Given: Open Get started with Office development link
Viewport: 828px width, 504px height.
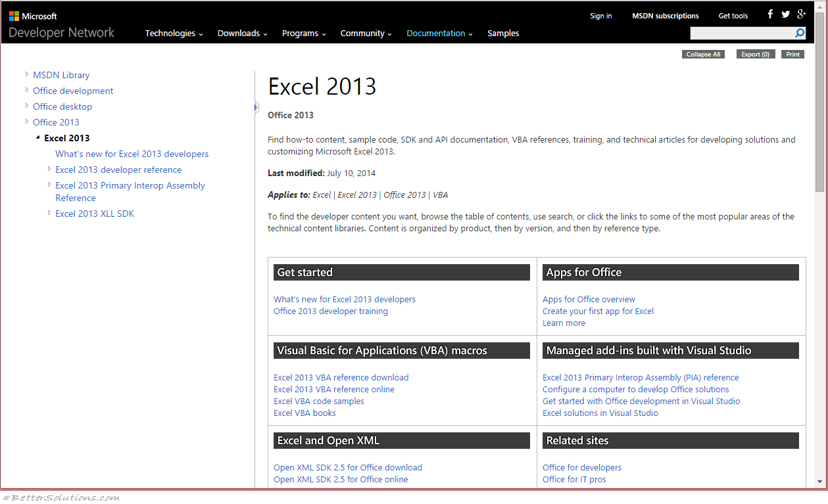Looking at the screenshot, I should [x=641, y=401].
